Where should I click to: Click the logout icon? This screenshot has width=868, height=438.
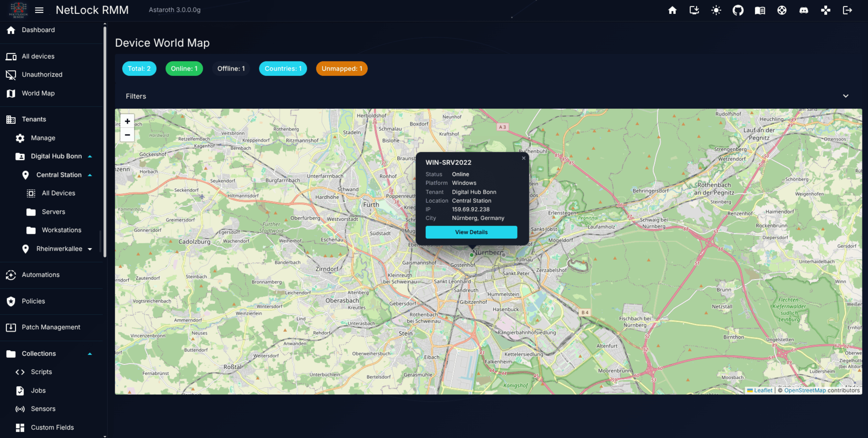pos(847,10)
